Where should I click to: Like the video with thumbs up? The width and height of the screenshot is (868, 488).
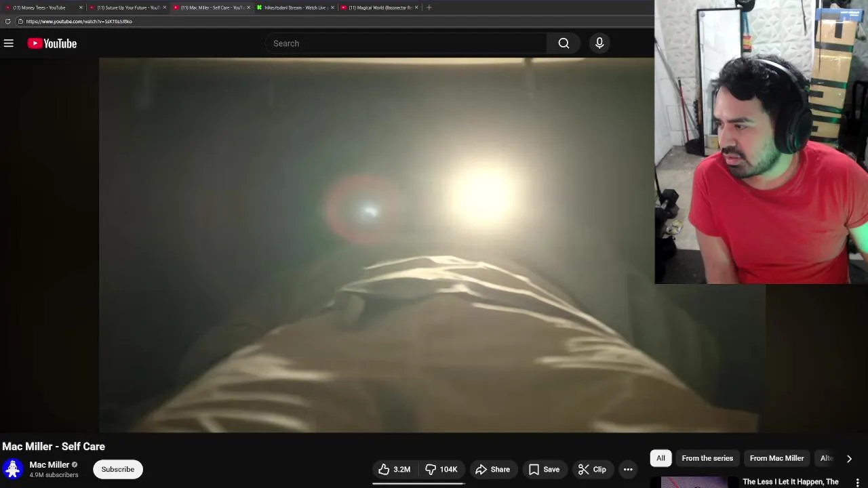click(395, 469)
